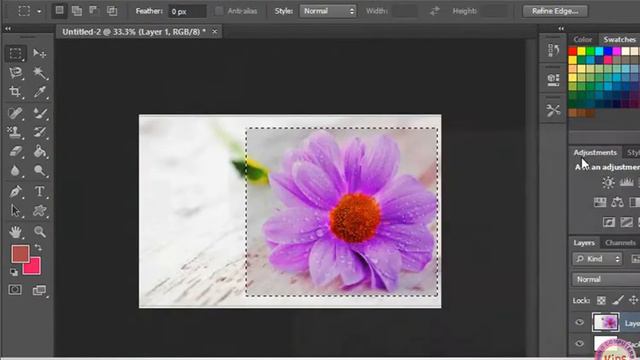Viewport: 640px width, 360px height.
Task: Add a Brightness/Contrast adjustment
Action: [x=608, y=183]
